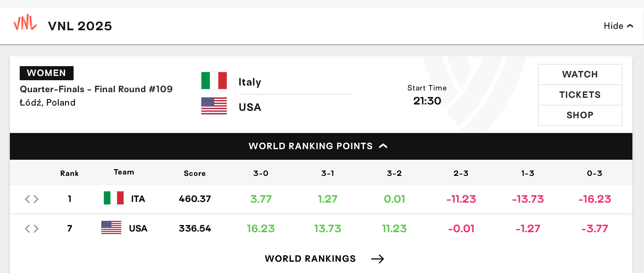Click the chevron next to World Ranking Points
The width and height of the screenshot is (644, 273).
coord(383,146)
